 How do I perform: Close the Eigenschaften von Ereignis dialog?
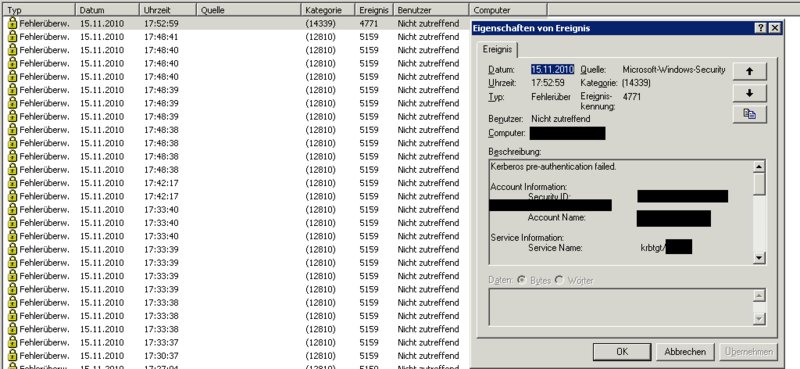[774, 28]
